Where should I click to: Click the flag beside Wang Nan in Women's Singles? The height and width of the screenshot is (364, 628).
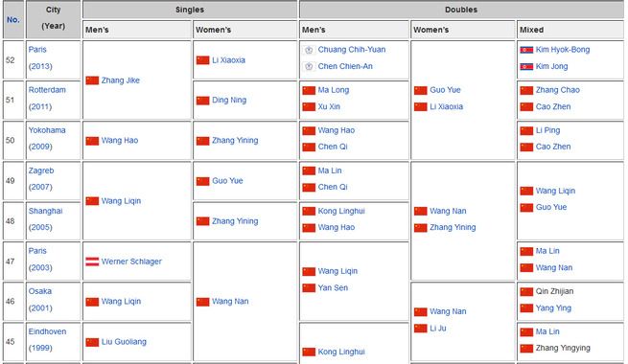coord(202,302)
